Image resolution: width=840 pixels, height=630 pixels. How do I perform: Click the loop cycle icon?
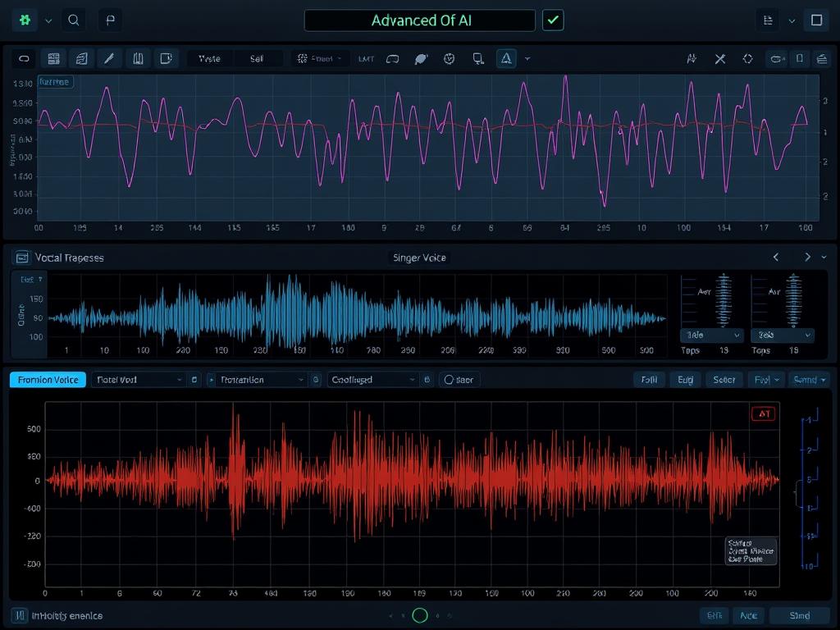[393, 59]
